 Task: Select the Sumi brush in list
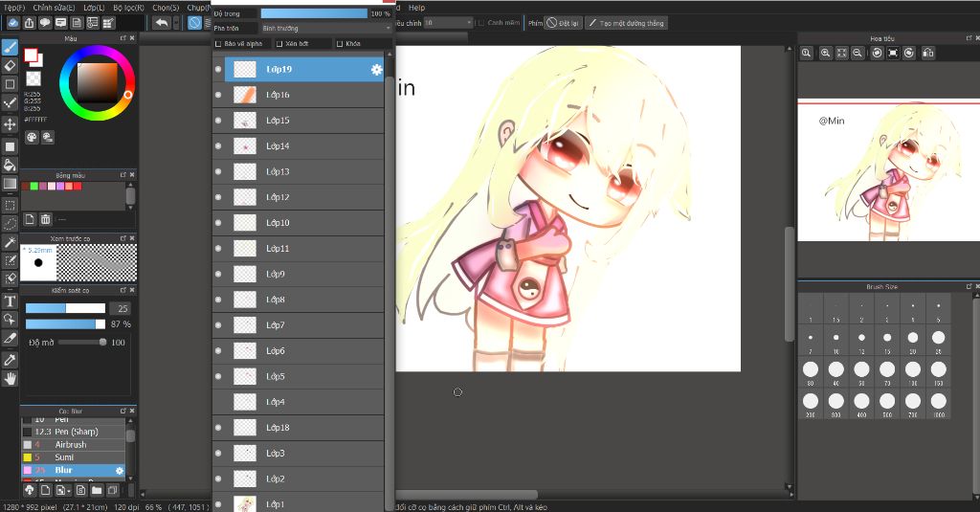(x=73, y=457)
